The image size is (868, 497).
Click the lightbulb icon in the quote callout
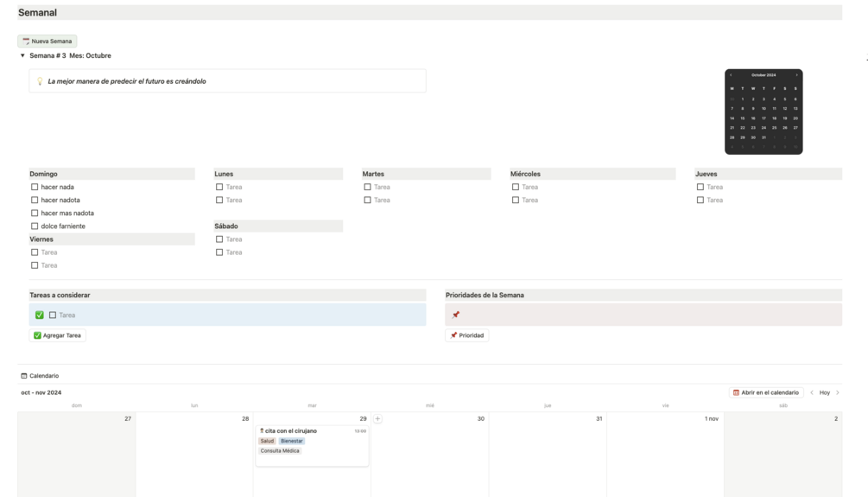pyautogui.click(x=40, y=81)
